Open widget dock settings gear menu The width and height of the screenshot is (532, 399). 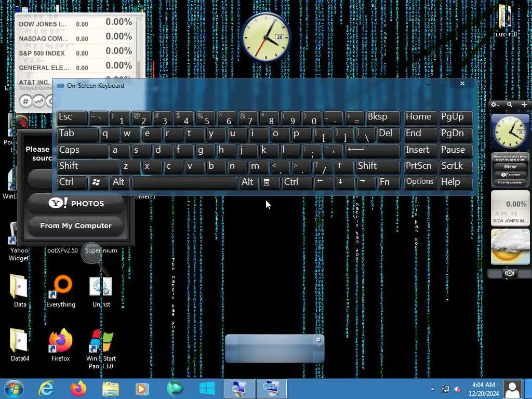(x=495, y=104)
